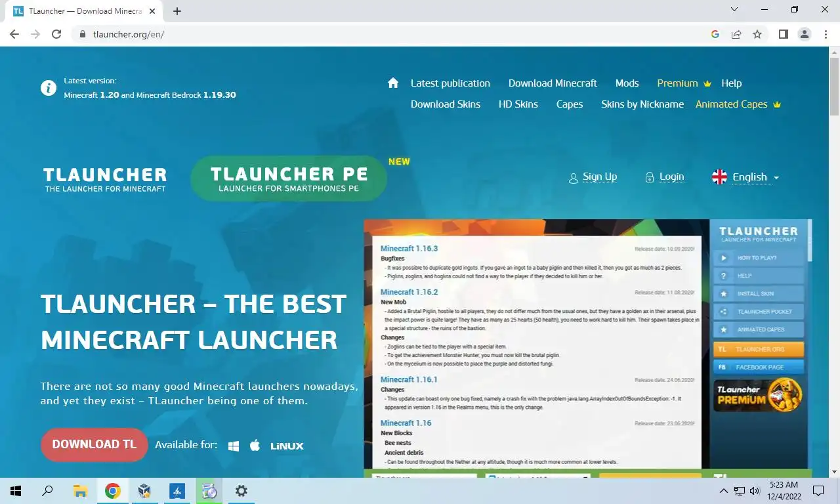This screenshot has width=840, height=504.
Task: Open the Download Minecraft menu item
Action: [x=553, y=83]
